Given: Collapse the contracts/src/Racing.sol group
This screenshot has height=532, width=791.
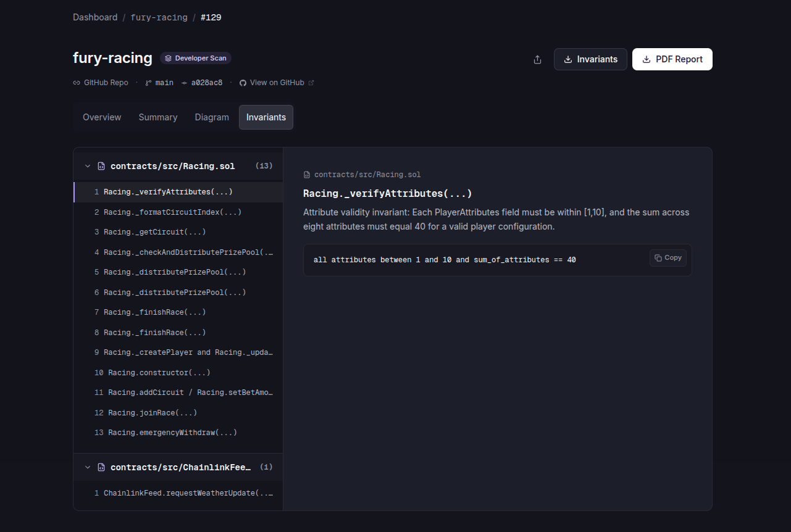Looking at the screenshot, I should 88,166.
